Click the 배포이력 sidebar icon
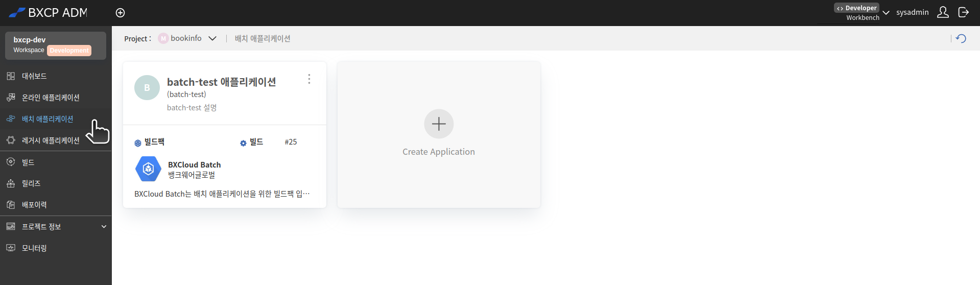This screenshot has height=285, width=980. coord(11,205)
